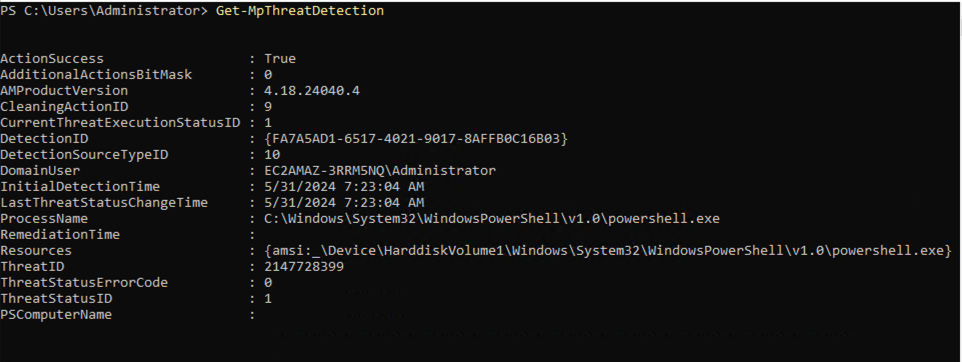Viewport: 962px width, 362px height.
Task: Click the Resources amsi device path value
Action: click(x=608, y=250)
